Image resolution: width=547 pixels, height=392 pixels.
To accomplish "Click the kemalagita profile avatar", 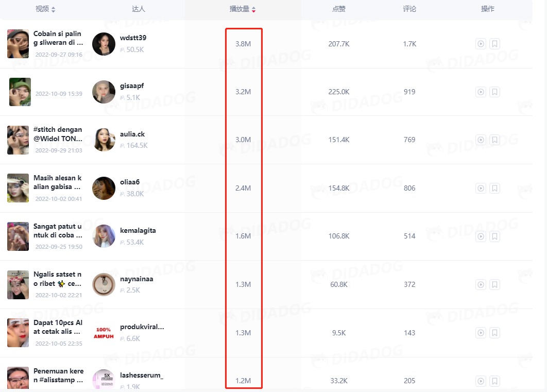I will tap(104, 236).
